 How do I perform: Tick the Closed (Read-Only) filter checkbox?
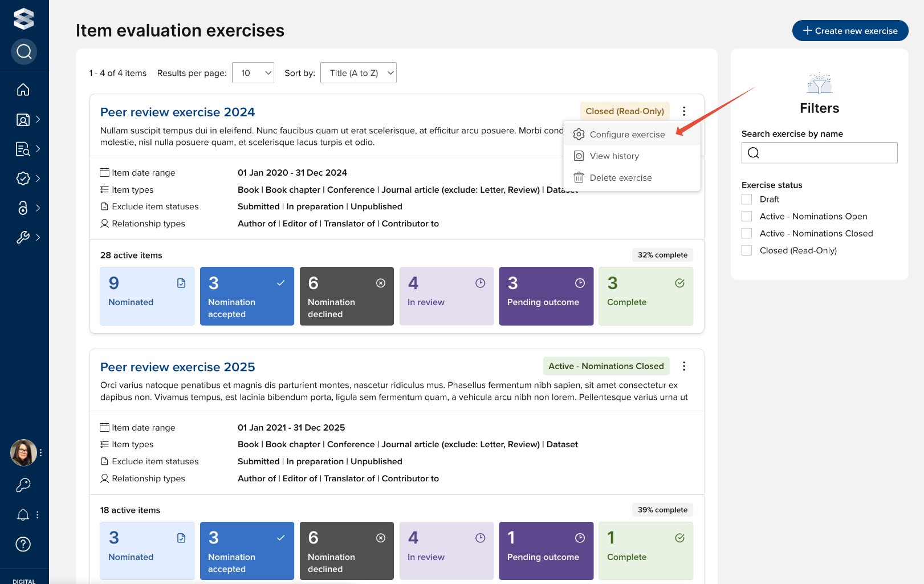coord(747,250)
